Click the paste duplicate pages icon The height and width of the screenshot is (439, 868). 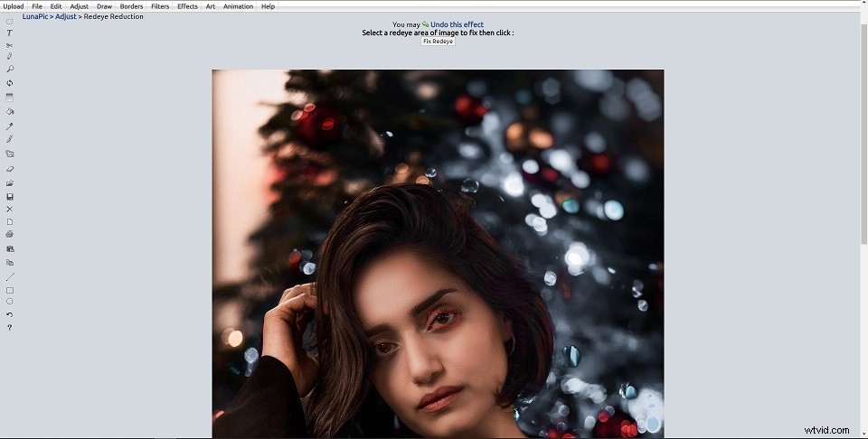coord(9,263)
